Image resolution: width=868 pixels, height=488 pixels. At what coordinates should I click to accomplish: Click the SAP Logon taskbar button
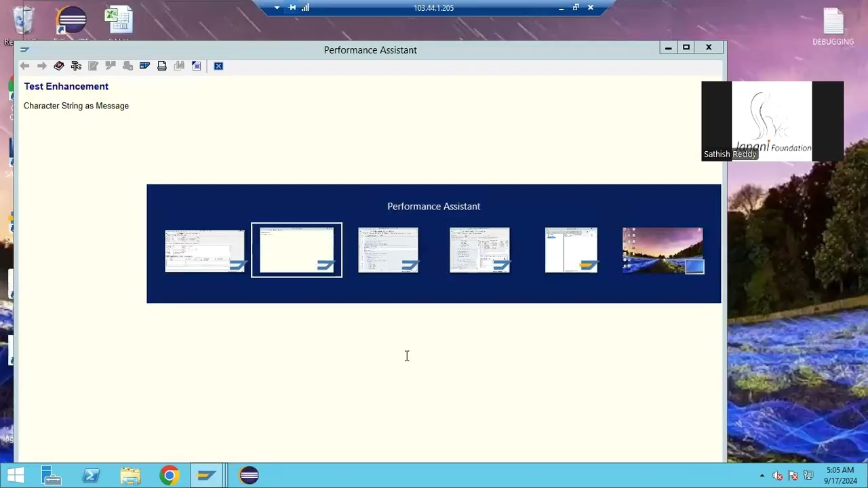pyautogui.click(x=206, y=475)
